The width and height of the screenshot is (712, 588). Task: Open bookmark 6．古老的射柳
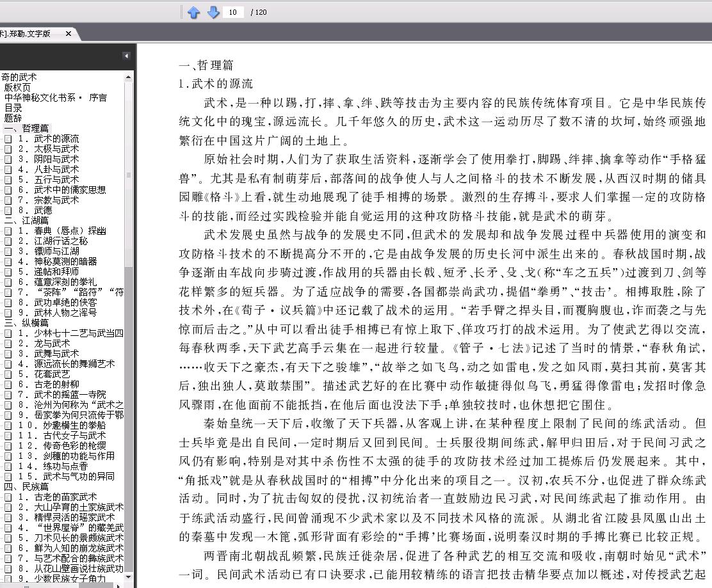pos(49,385)
